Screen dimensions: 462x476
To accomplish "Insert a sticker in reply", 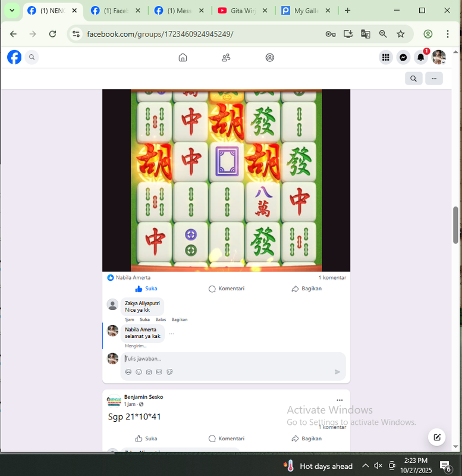I will pos(169,372).
